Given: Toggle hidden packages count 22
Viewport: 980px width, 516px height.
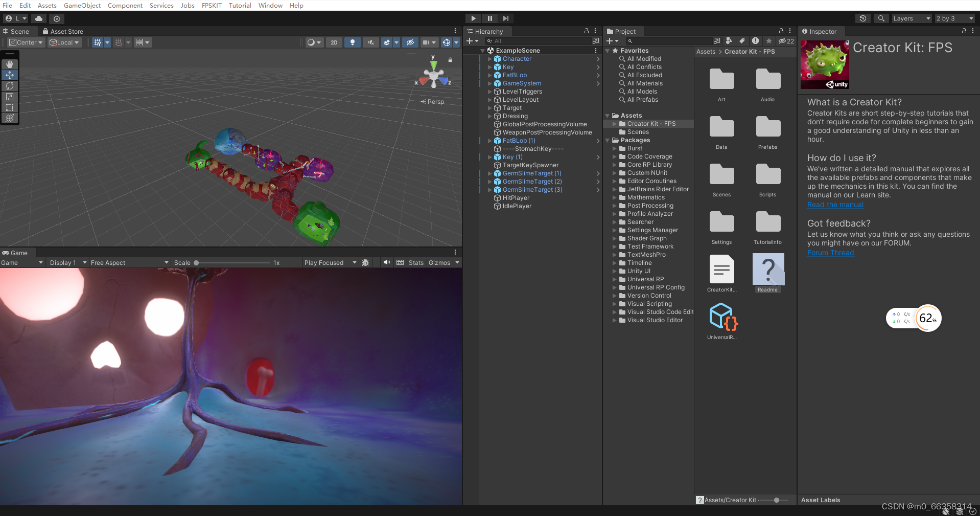Looking at the screenshot, I should (x=786, y=41).
